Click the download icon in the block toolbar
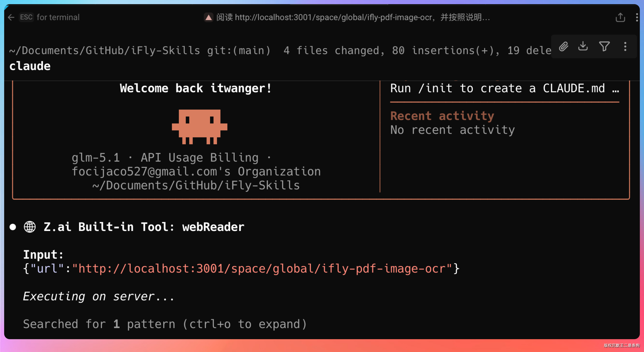Image resolution: width=644 pixels, height=352 pixels. (x=583, y=46)
